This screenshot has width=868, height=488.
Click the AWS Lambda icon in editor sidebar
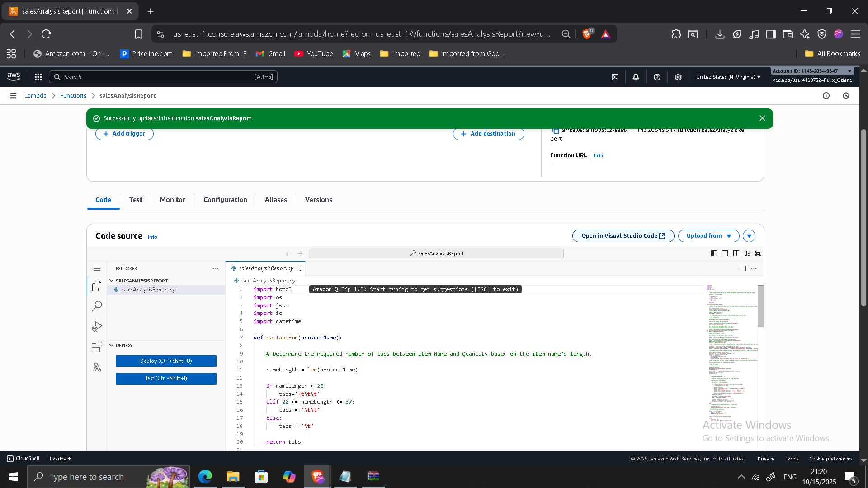[97, 367]
